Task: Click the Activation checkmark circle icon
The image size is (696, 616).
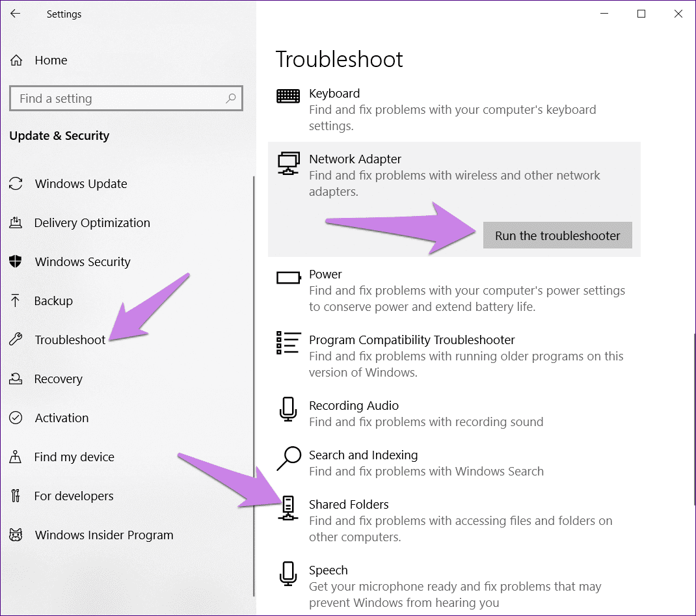Action: coord(16,418)
